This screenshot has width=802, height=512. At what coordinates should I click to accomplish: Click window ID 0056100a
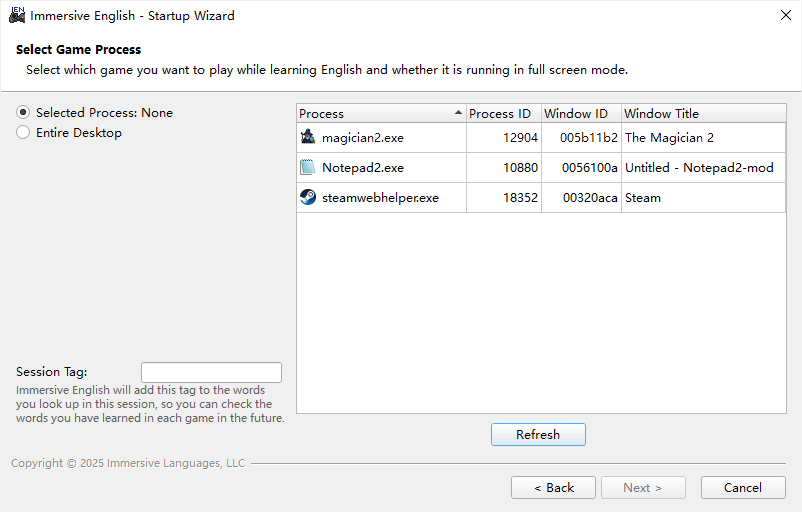[590, 168]
